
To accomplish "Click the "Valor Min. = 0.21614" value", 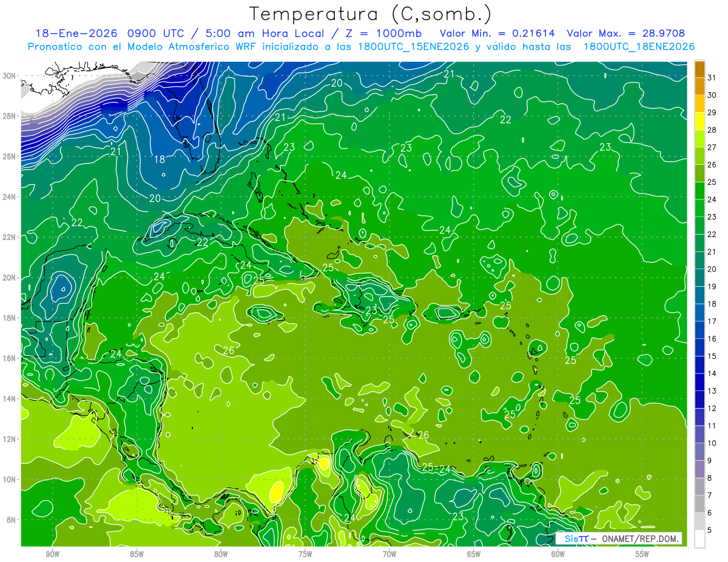I will (x=497, y=33).
